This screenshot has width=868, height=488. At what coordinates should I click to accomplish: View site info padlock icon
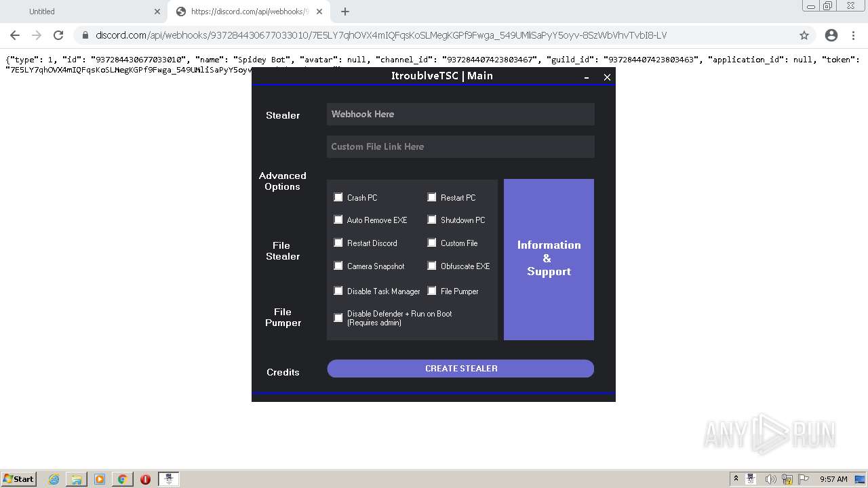pyautogui.click(x=85, y=35)
